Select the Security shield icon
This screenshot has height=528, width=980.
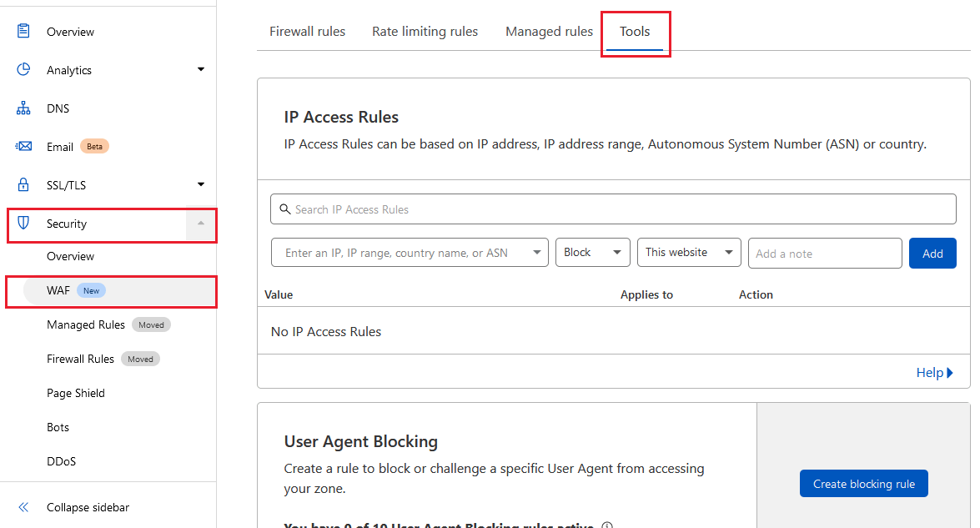tap(23, 224)
